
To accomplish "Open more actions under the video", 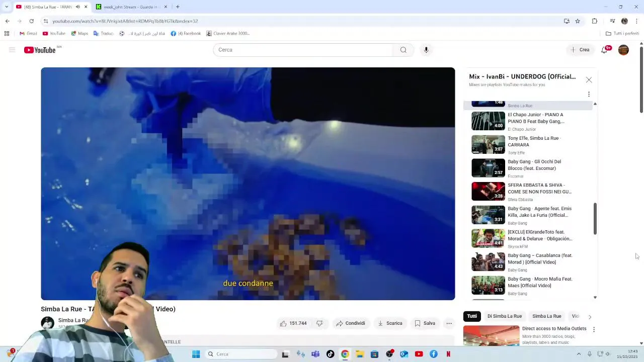I will (x=449, y=323).
